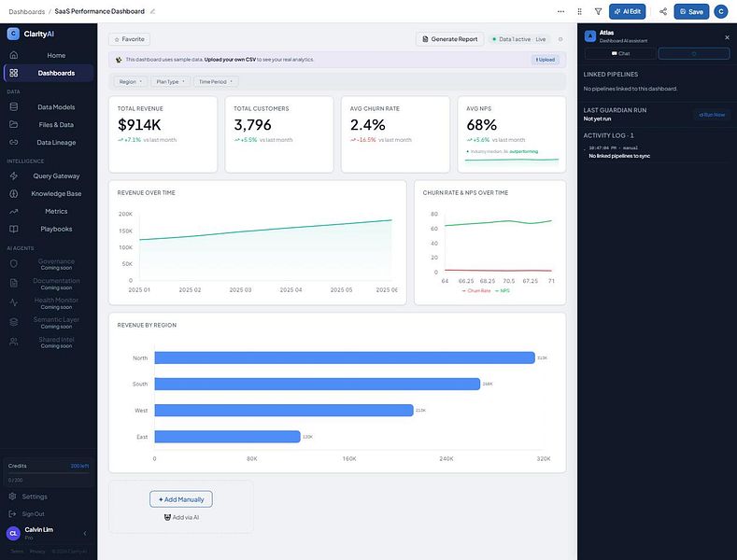Open the three-dot more options menu
This screenshot has width=737, height=560.
point(560,11)
